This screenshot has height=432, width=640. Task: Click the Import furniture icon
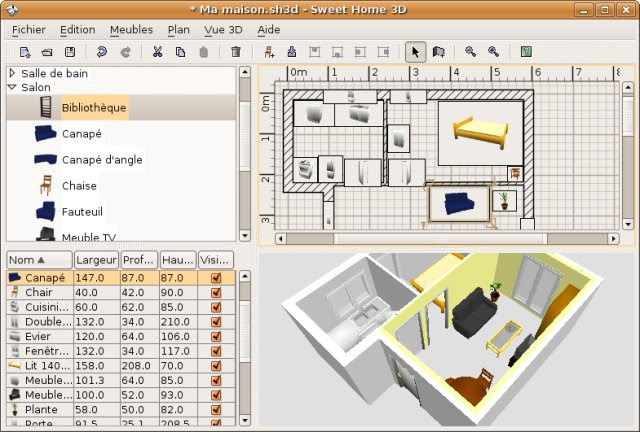pos(291,52)
